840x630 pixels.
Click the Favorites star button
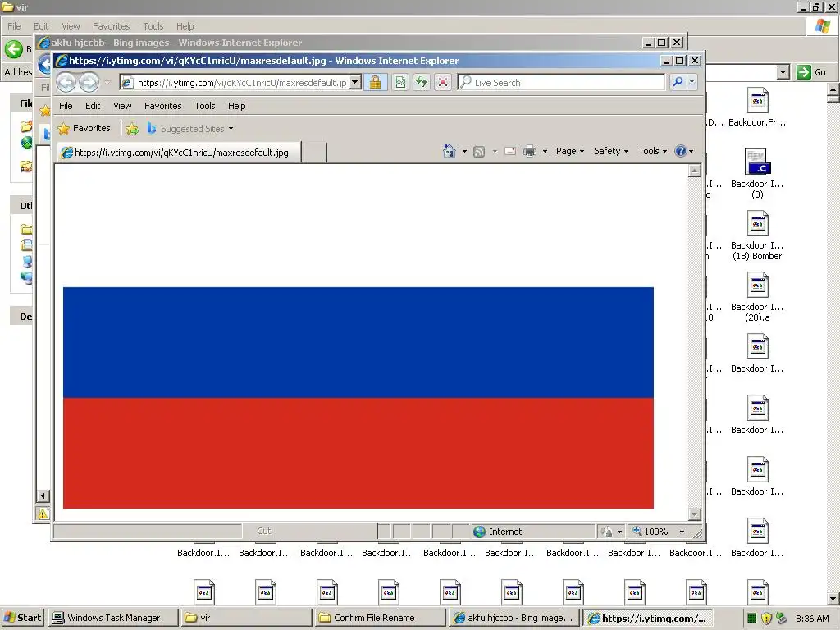tap(84, 128)
